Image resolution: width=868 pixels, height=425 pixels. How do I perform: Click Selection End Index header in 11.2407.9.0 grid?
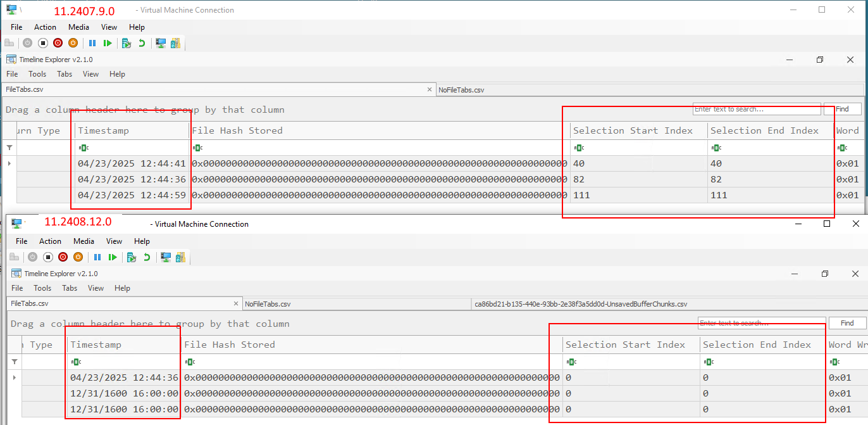pyautogui.click(x=771, y=130)
